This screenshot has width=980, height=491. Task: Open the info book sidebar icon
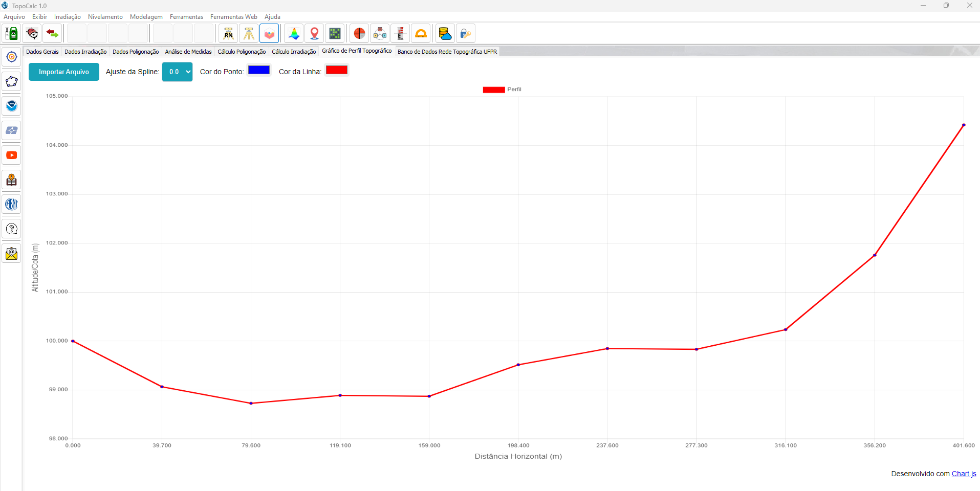[x=11, y=180]
